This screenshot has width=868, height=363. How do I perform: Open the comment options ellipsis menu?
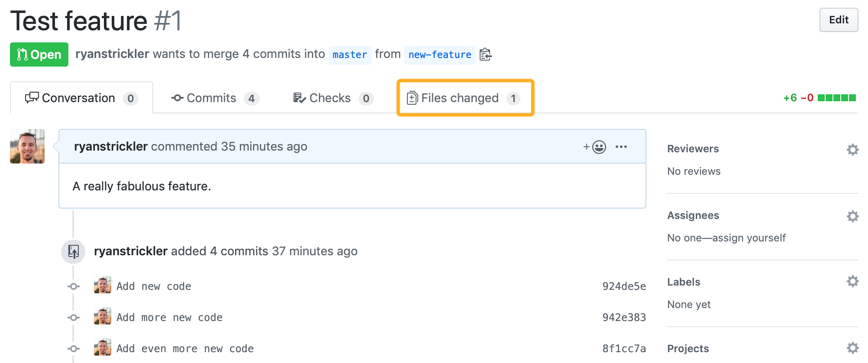[x=621, y=147]
